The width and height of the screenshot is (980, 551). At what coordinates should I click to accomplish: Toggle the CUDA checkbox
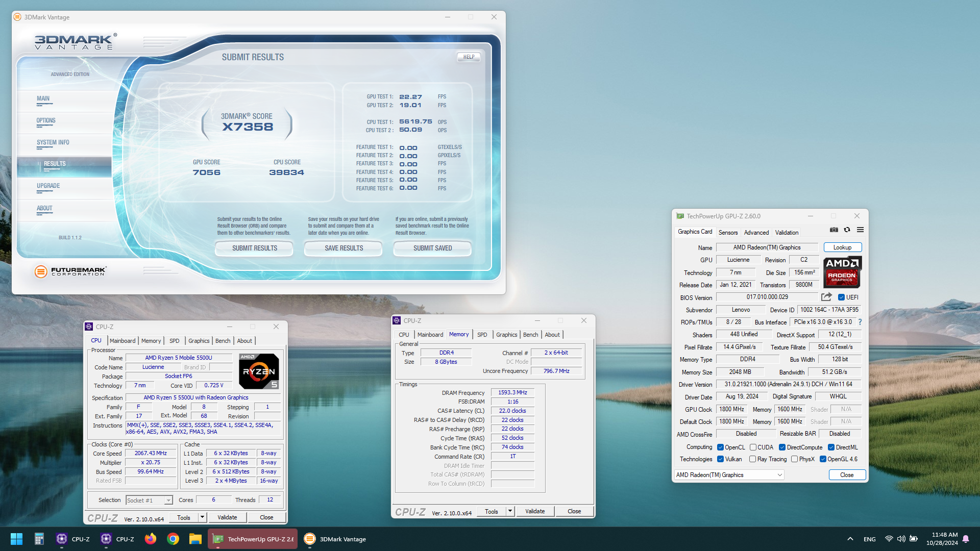point(753,447)
